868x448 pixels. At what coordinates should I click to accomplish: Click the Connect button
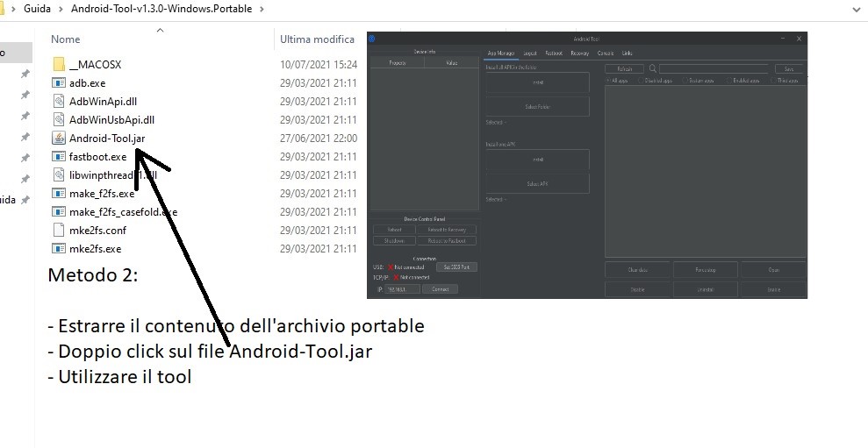point(440,289)
